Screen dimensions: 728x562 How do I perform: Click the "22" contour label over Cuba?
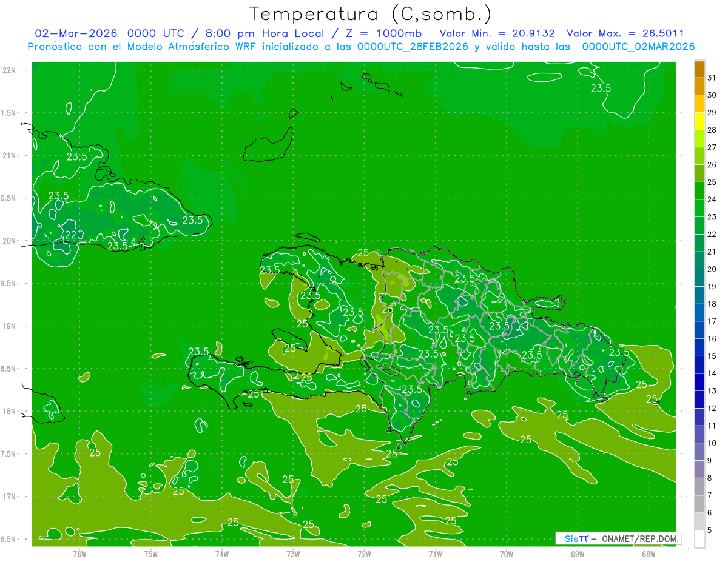70,235
